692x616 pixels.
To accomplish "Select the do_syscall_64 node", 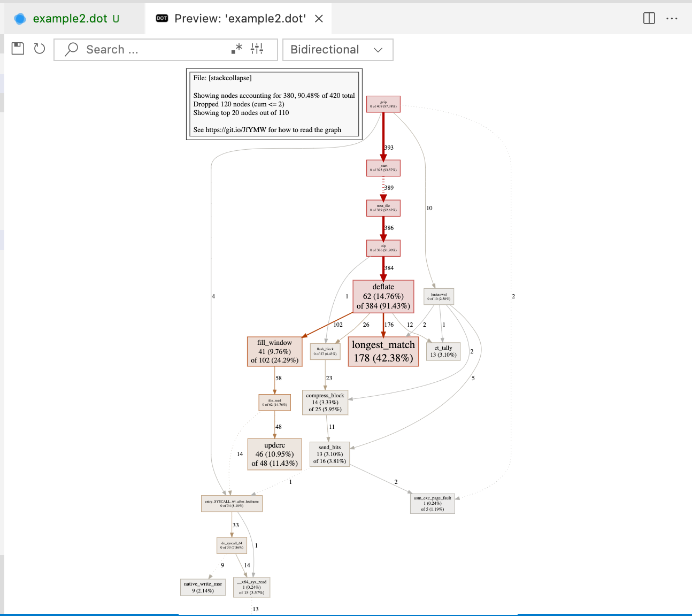I will [232, 545].
